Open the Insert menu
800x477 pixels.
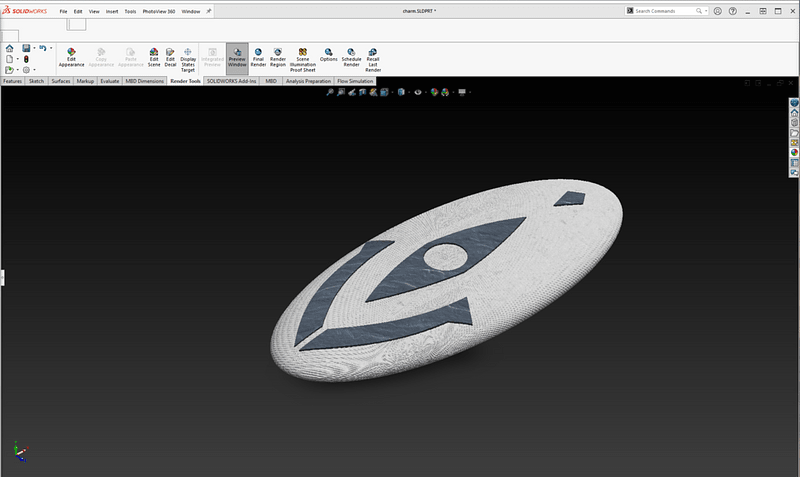[x=112, y=11]
